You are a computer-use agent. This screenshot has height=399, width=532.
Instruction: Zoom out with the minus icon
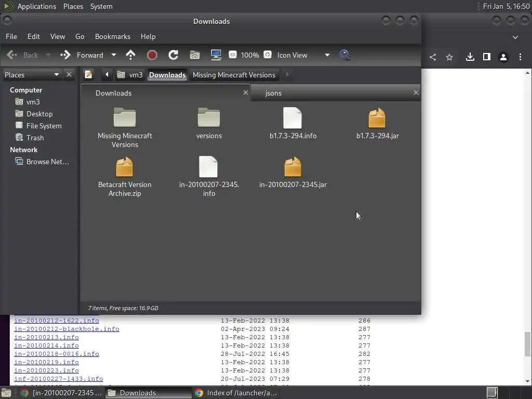click(233, 55)
